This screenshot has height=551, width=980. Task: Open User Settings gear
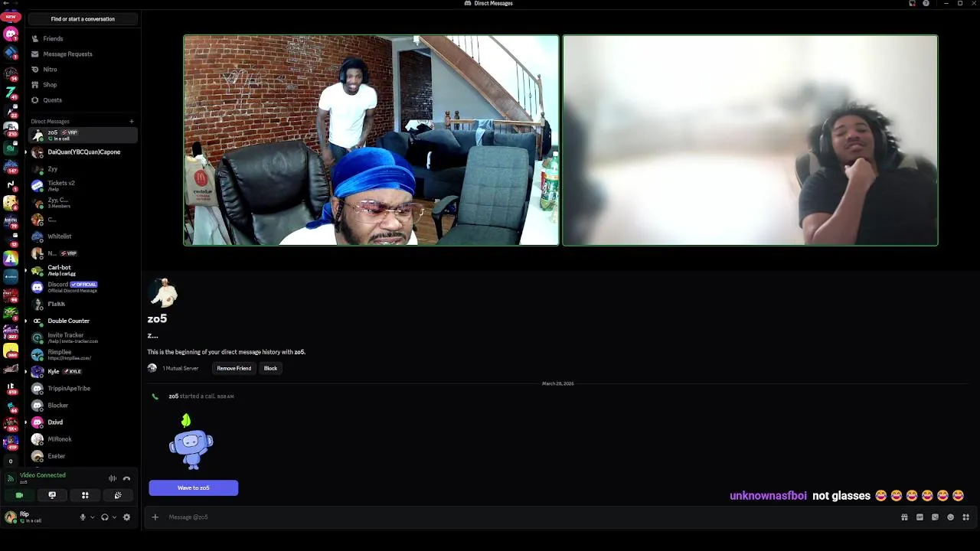pyautogui.click(x=126, y=517)
